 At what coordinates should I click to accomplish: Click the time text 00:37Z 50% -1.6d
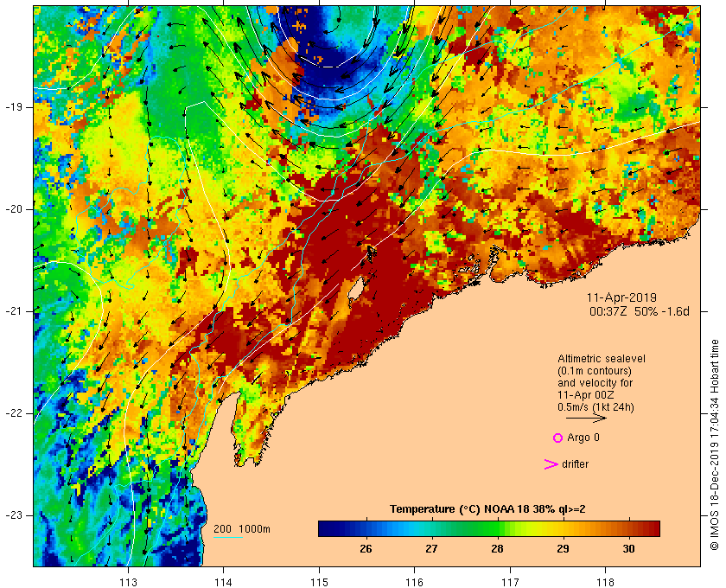coord(640,311)
